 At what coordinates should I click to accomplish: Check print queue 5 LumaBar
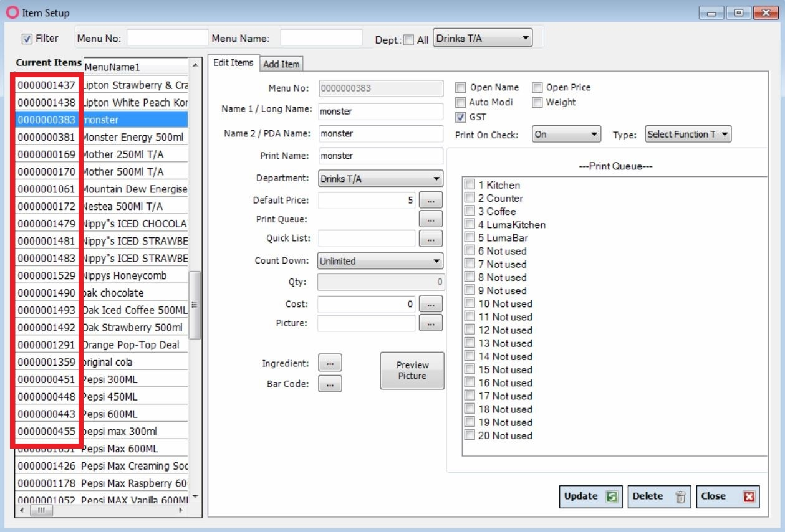pyautogui.click(x=470, y=237)
